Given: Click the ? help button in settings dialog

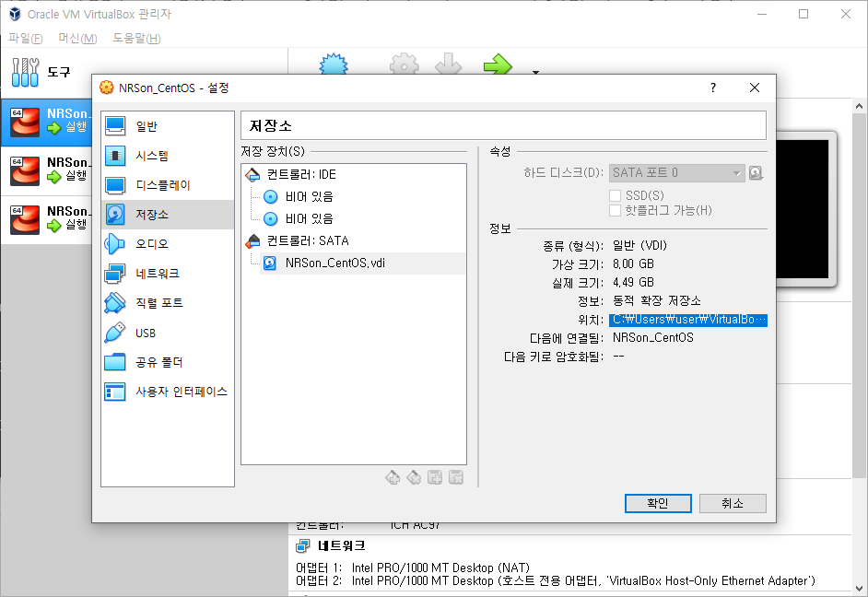Looking at the screenshot, I should click(713, 88).
